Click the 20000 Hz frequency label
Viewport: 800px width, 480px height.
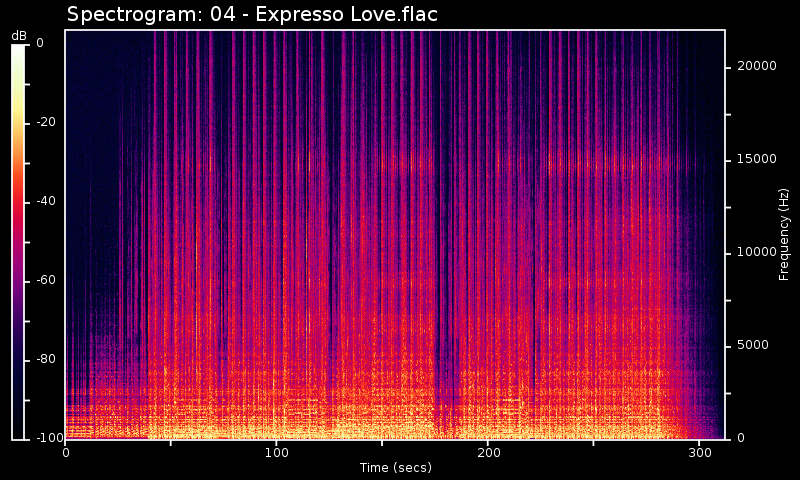coord(756,66)
